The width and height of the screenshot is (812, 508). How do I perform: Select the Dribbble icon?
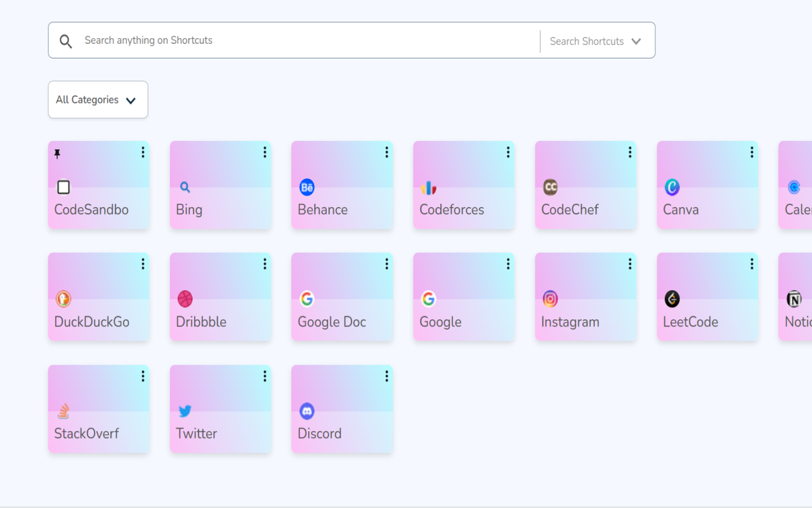[185, 298]
